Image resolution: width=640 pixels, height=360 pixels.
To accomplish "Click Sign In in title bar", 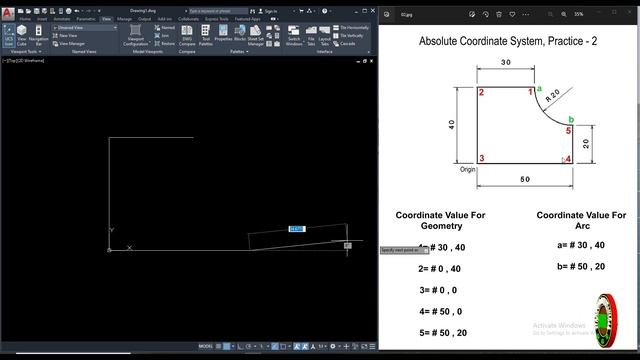I will tap(268, 11).
